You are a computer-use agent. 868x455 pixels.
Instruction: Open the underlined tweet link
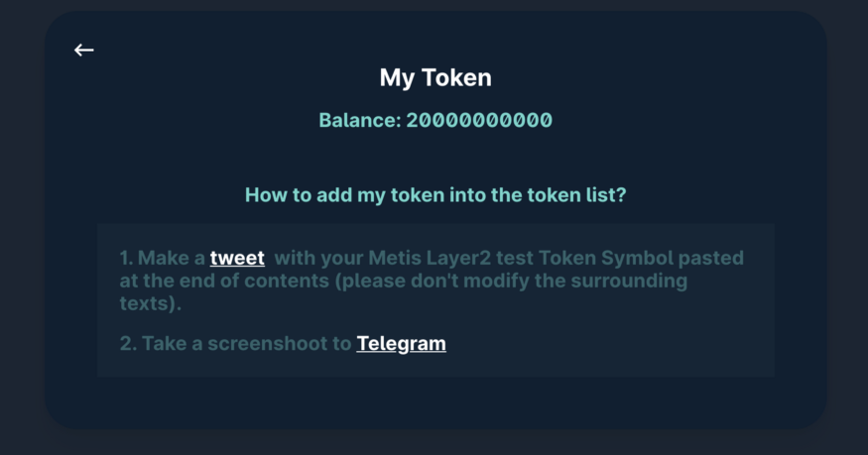(237, 258)
